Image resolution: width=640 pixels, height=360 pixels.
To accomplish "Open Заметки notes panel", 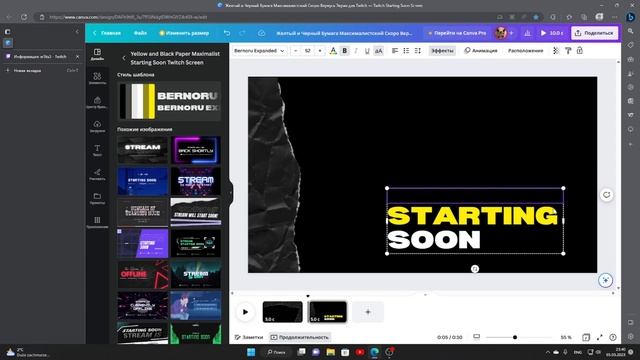I will [249, 337].
